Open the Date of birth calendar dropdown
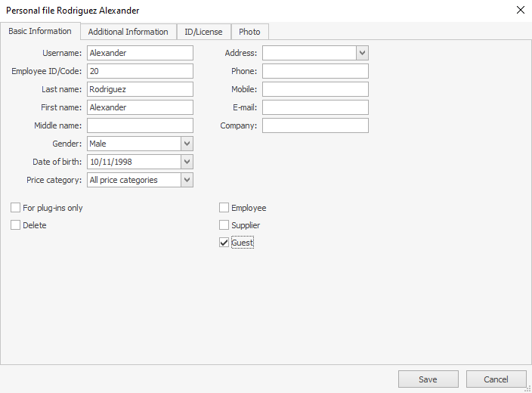Image resolution: width=532 pixels, height=393 pixels. (x=187, y=162)
